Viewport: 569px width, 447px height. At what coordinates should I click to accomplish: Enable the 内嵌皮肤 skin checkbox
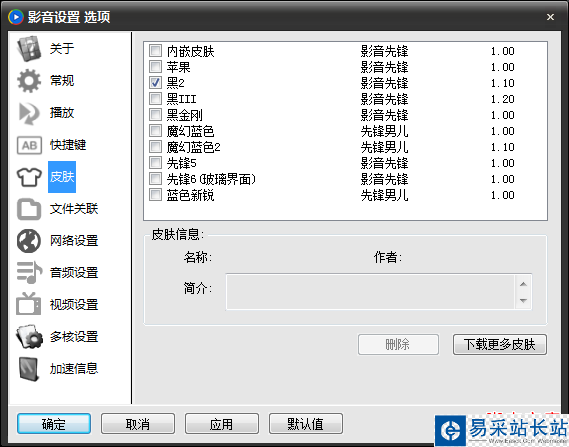pos(155,50)
